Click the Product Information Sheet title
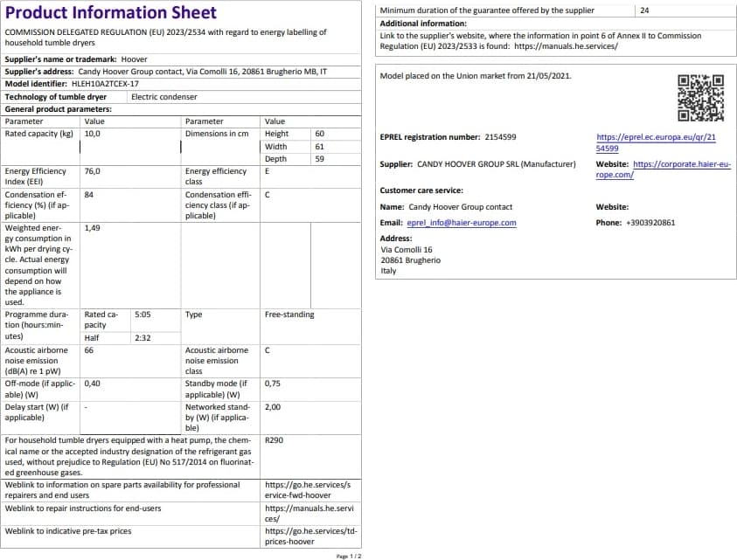737x560 pixels. pyautogui.click(x=111, y=12)
